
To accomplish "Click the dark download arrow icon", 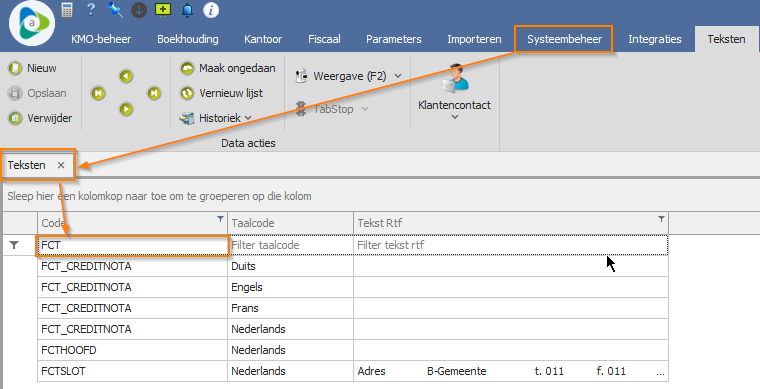I will [139, 10].
